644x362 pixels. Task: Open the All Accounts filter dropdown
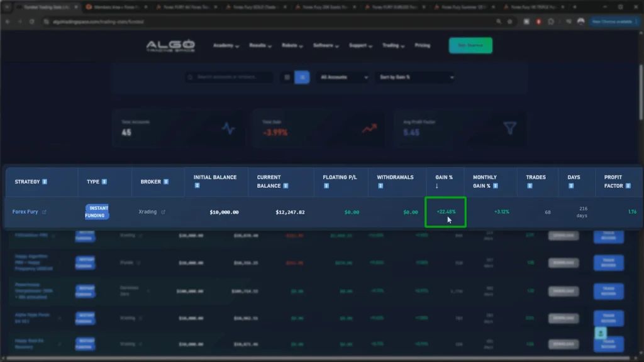[x=343, y=77]
